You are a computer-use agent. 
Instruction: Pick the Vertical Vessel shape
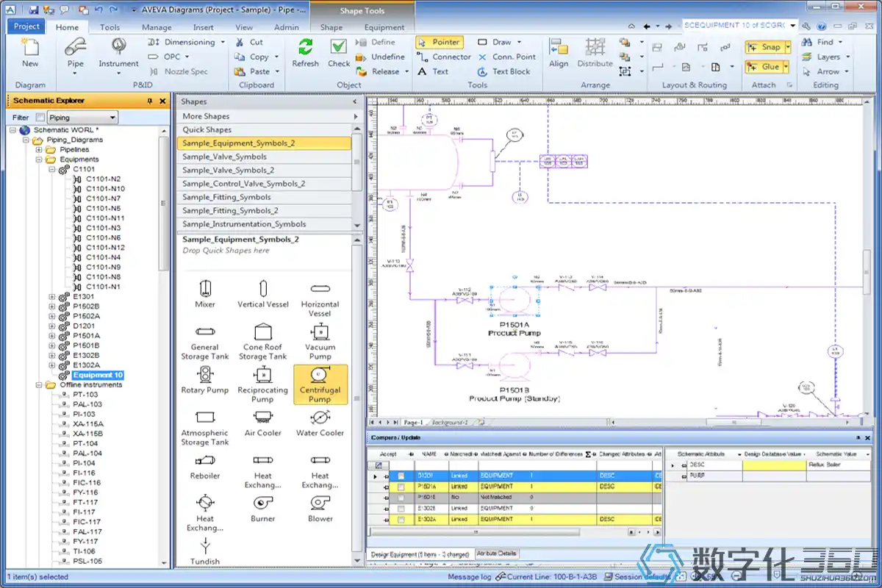262,294
